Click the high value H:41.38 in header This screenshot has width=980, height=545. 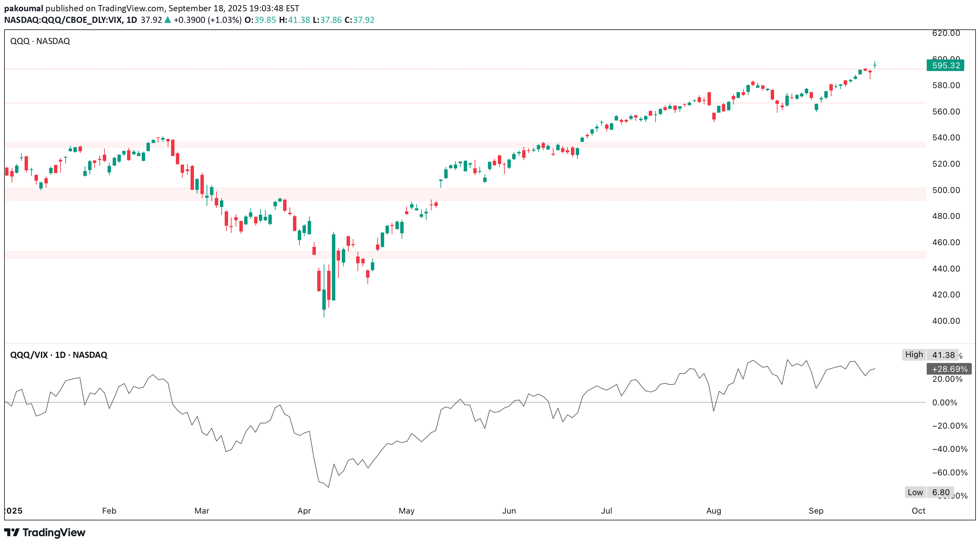tap(294, 20)
